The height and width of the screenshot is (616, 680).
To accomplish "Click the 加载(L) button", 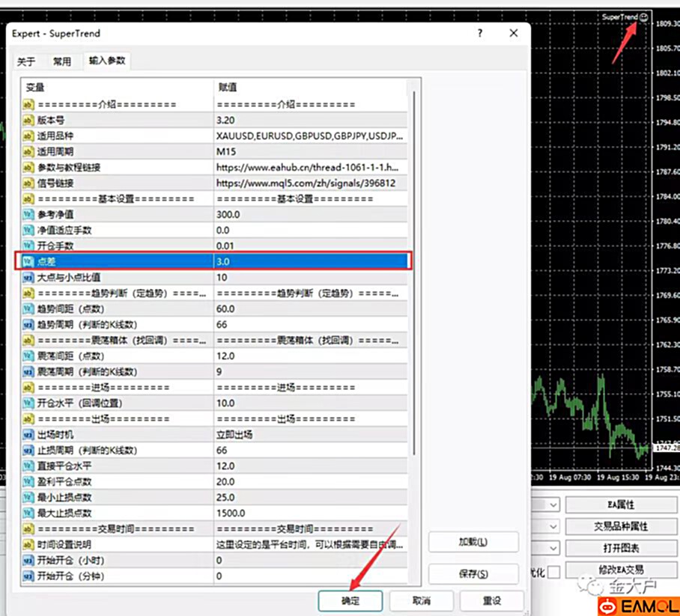I will pos(473,542).
